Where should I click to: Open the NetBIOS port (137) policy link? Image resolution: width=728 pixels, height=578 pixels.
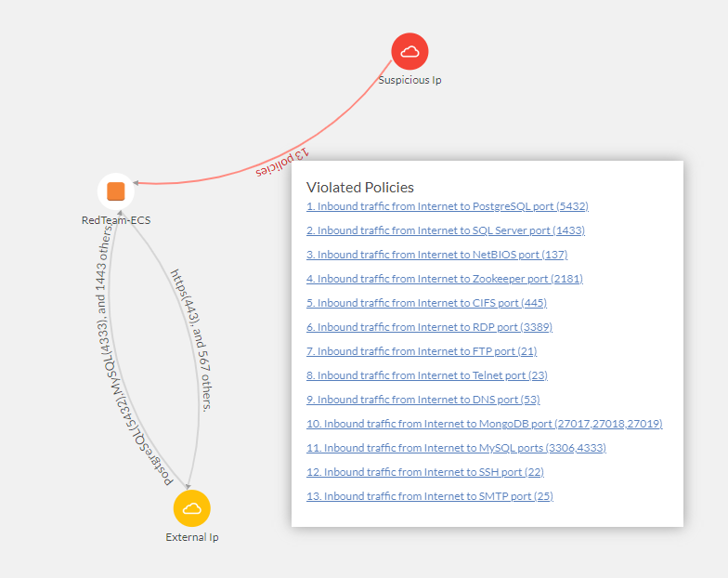pyautogui.click(x=436, y=255)
